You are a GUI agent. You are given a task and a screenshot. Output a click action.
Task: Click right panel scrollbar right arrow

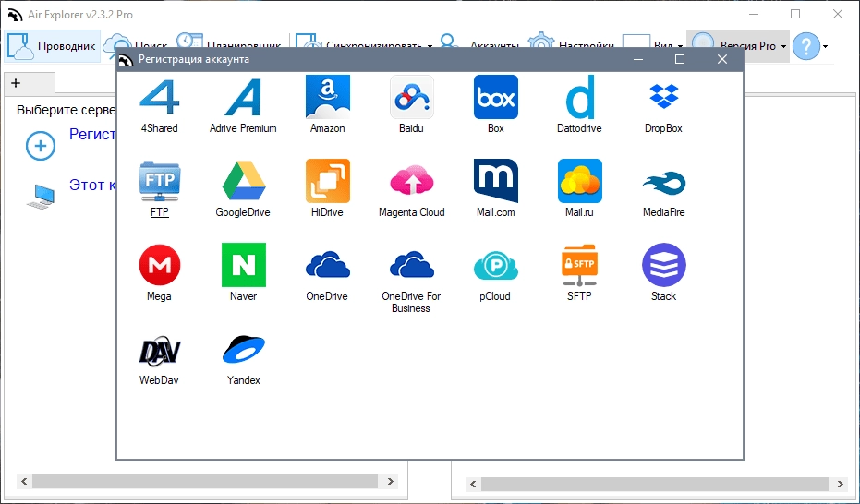pyautogui.click(x=841, y=484)
